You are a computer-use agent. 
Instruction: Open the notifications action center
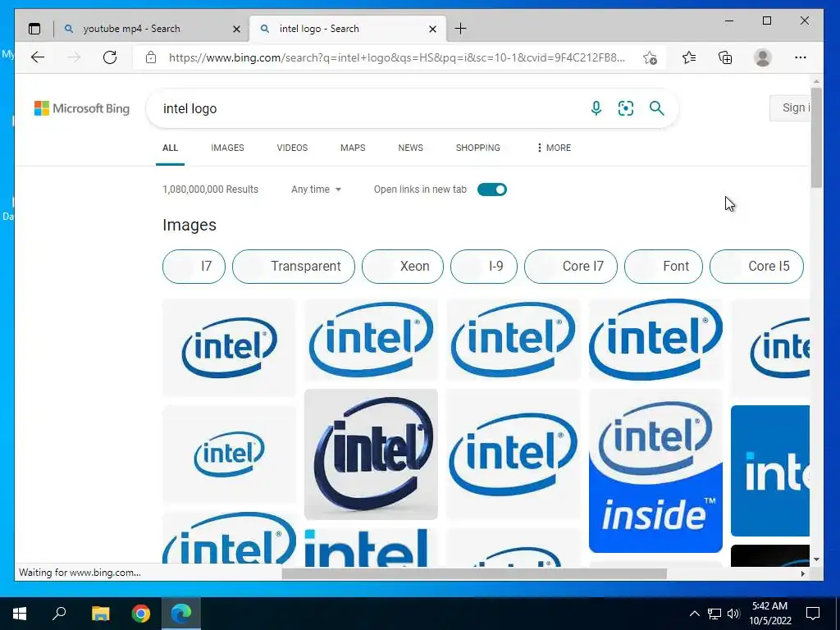pos(813,614)
